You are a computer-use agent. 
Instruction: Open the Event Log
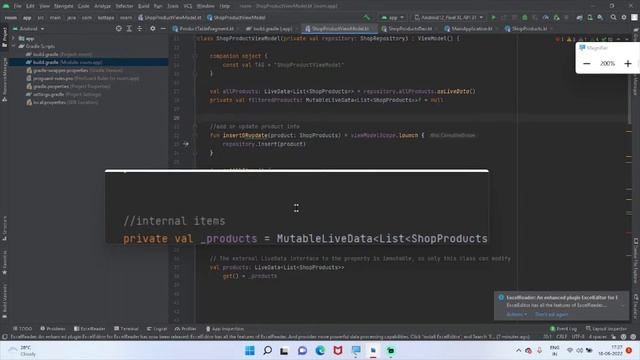[x=563, y=329]
